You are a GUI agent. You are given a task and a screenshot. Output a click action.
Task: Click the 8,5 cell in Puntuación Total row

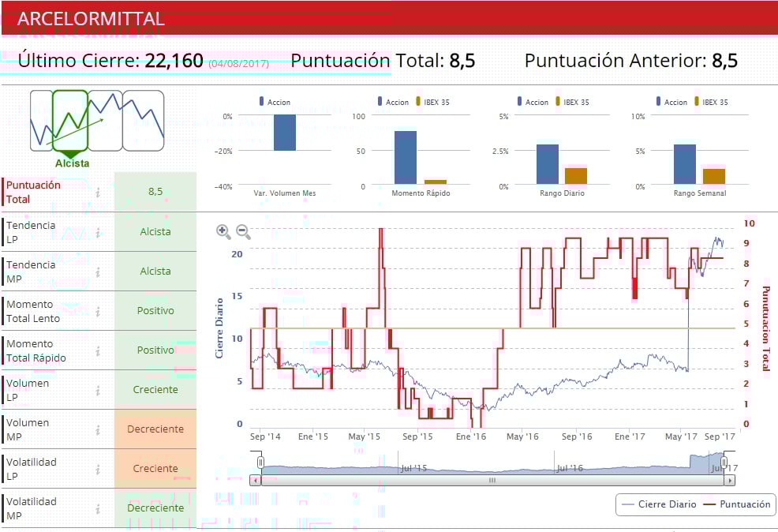click(x=155, y=192)
